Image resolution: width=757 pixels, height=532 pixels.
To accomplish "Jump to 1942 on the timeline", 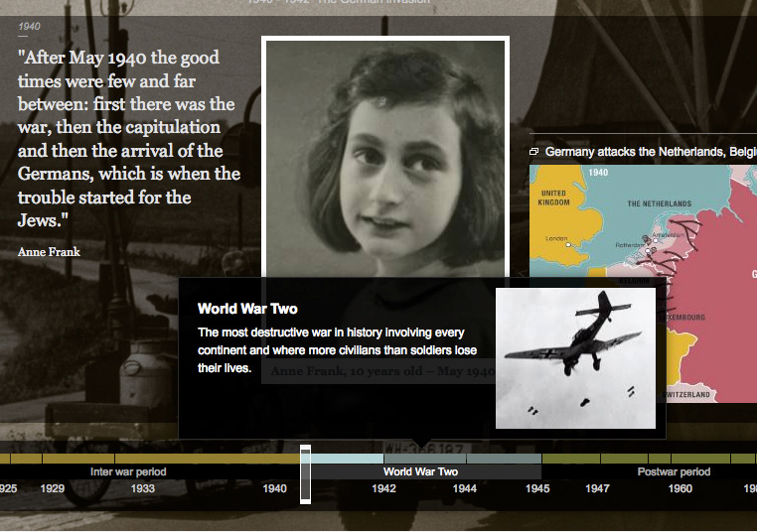I will (383, 488).
